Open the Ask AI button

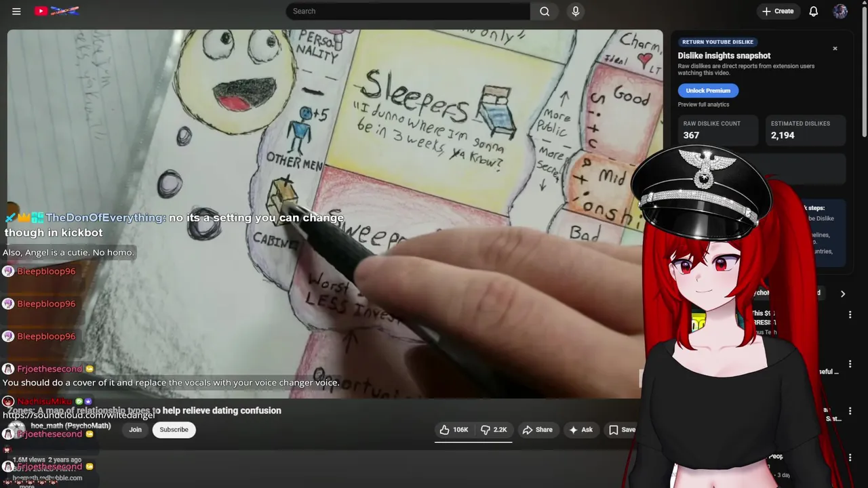[x=581, y=430]
